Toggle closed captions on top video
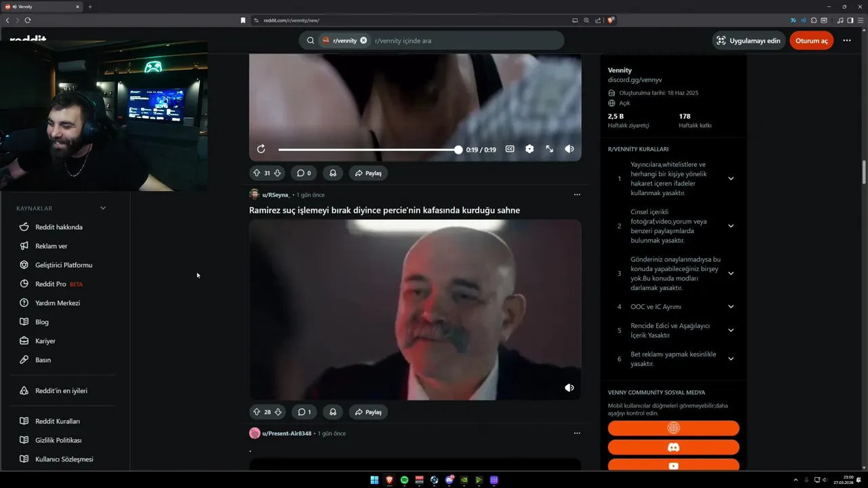The width and height of the screenshot is (868, 488). 510,149
